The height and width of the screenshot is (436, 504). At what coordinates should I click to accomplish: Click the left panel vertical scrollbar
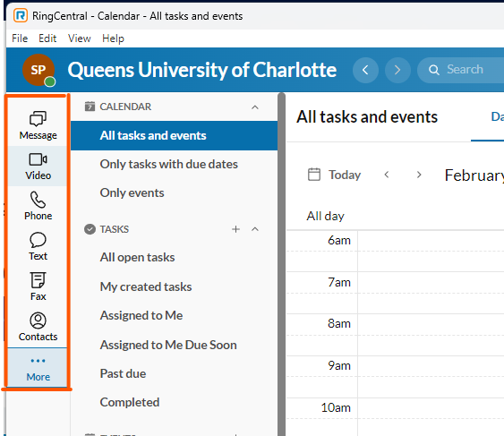coord(282,263)
